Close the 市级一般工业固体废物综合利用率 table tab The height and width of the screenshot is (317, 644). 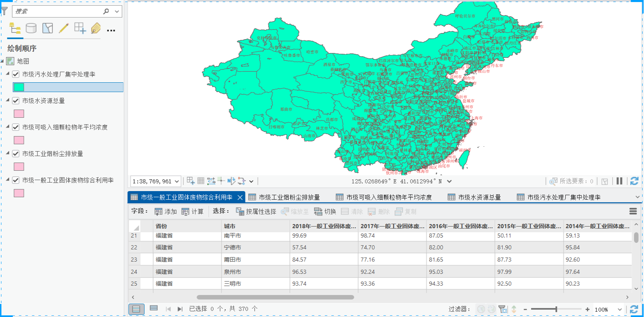[x=240, y=198]
